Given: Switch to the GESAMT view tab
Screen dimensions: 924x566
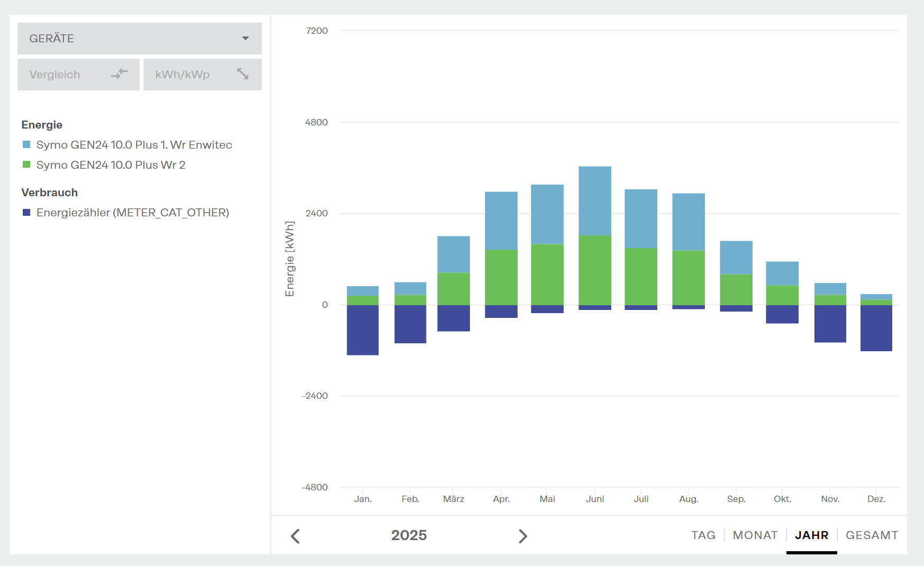Looking at the screenshot, I should pyautogui.click(x=872, y=535).
